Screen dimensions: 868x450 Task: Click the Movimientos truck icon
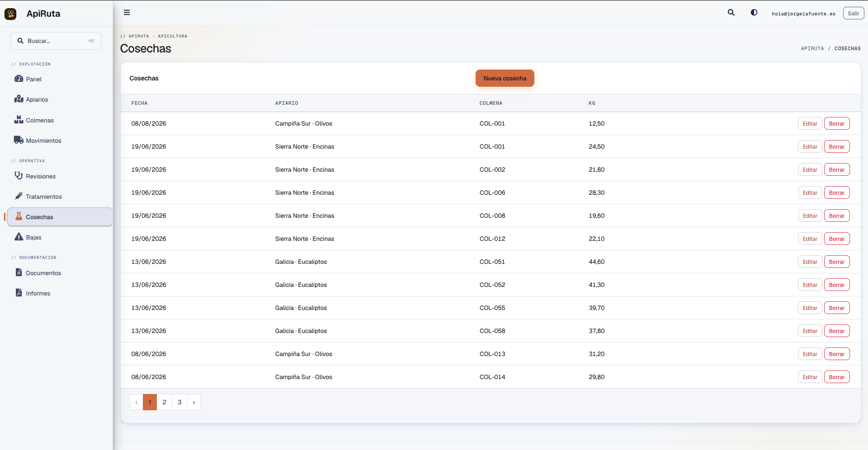coord(19,140)
